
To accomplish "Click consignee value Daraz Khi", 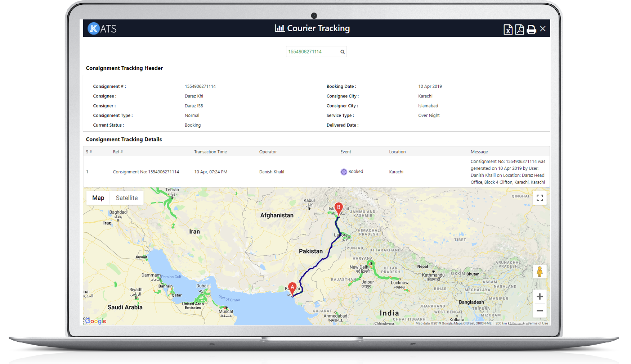I will (x=194, y=96).
